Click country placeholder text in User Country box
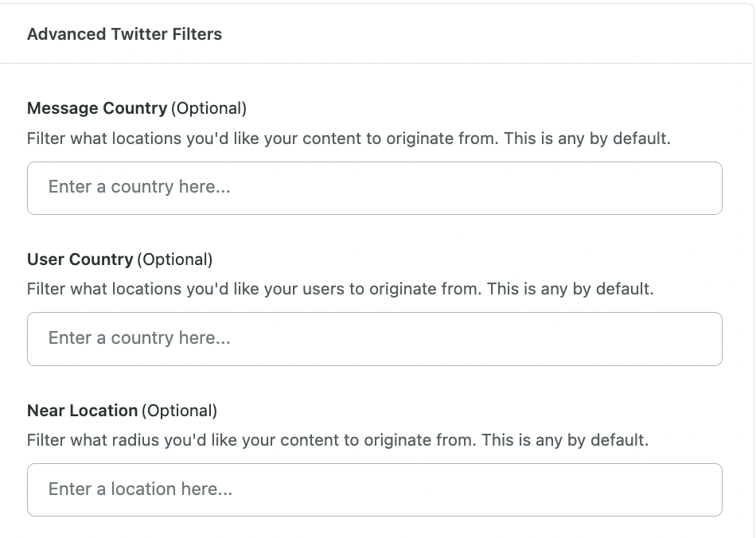 tap(139, 337)
